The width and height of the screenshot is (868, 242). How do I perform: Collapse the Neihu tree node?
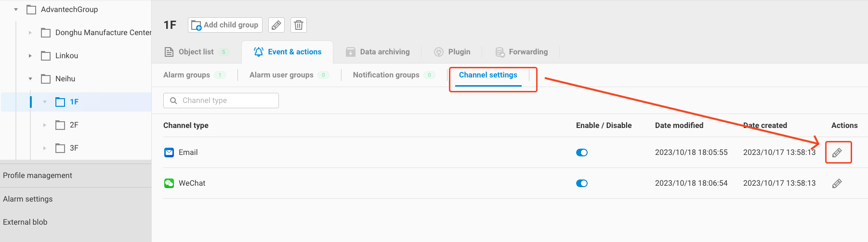30,79
